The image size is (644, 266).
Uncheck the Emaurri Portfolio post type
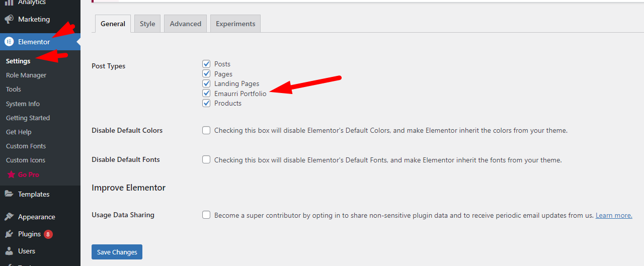[x=206, y=94]
